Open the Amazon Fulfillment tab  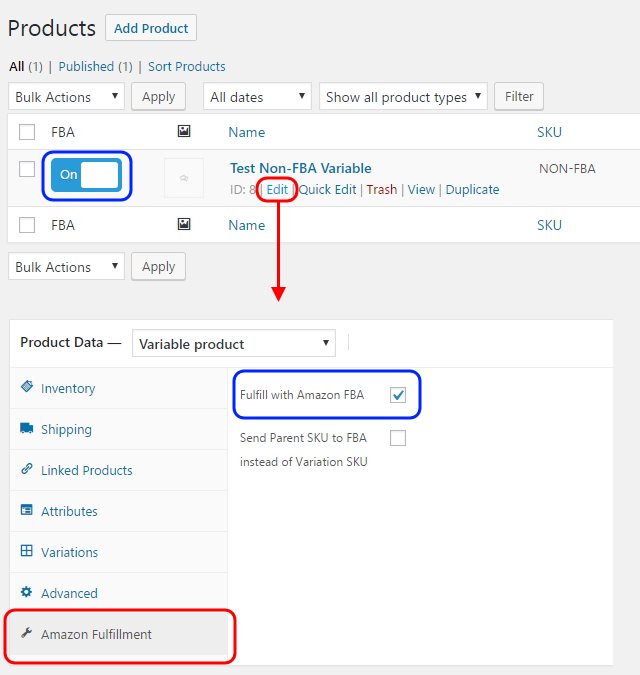96,634
